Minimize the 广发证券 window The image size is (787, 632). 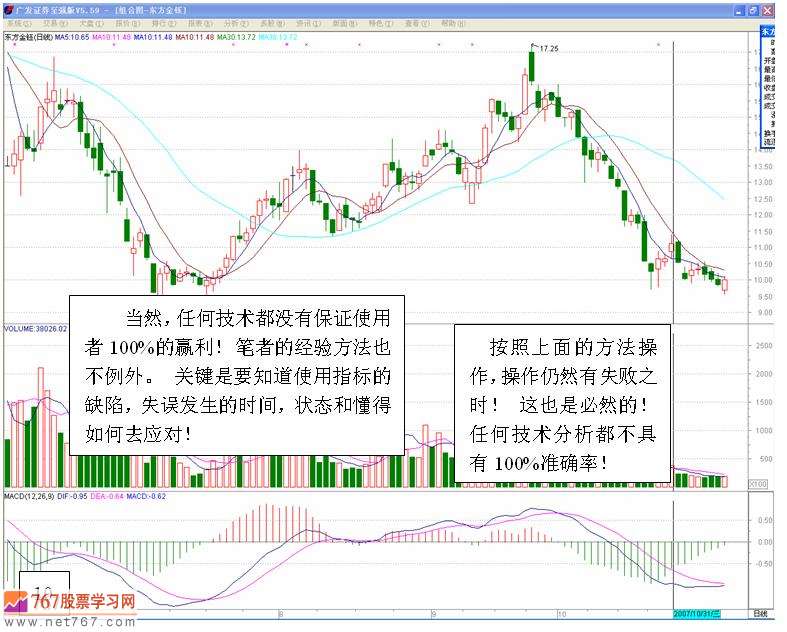[738, 11]
